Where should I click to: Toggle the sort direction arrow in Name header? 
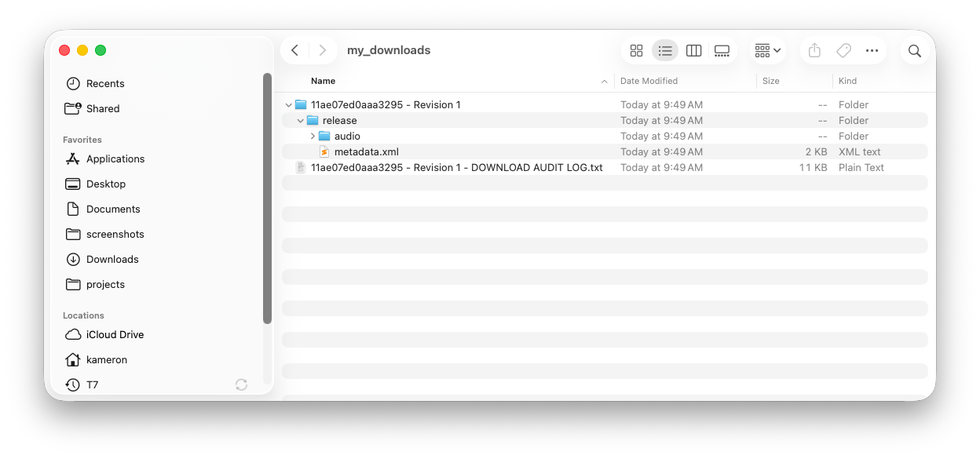coord(605,81)
